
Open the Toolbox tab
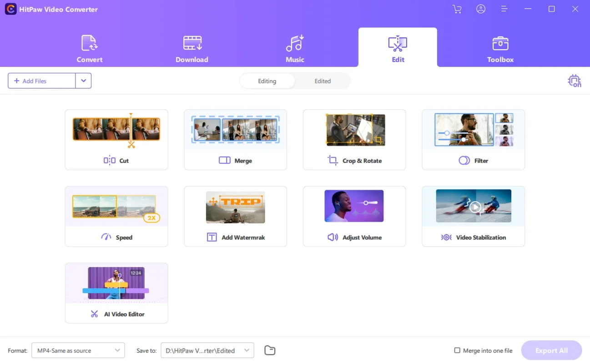click(x=500, y=49)
